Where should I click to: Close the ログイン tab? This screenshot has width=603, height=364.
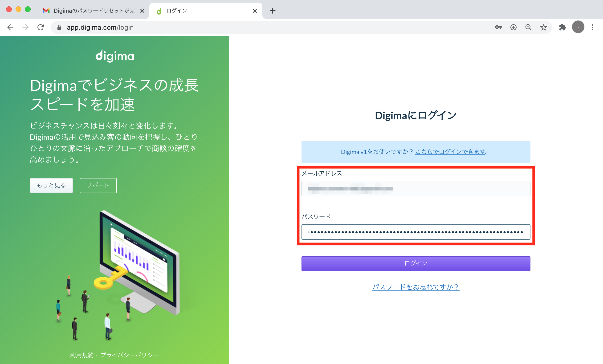[x=255, y=11]
